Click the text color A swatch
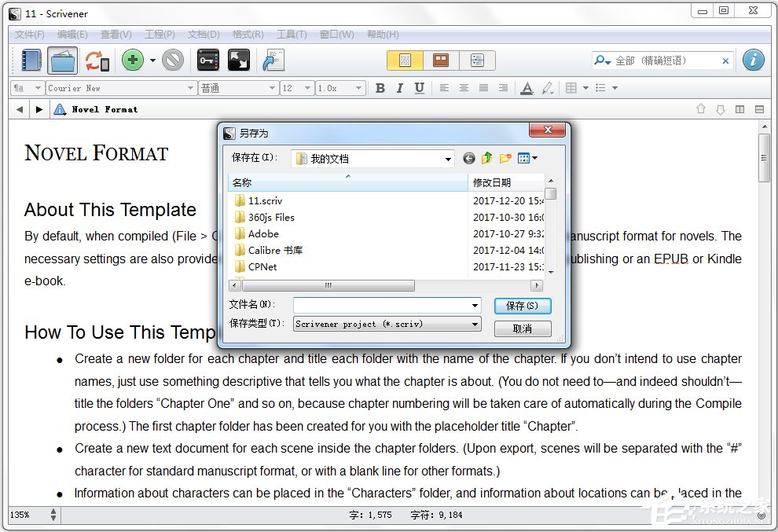 [527, 88]
